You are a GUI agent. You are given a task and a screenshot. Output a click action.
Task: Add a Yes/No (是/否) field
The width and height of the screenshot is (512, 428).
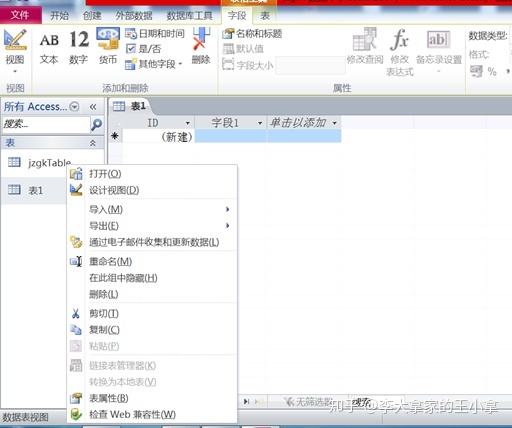pos(143,49)
